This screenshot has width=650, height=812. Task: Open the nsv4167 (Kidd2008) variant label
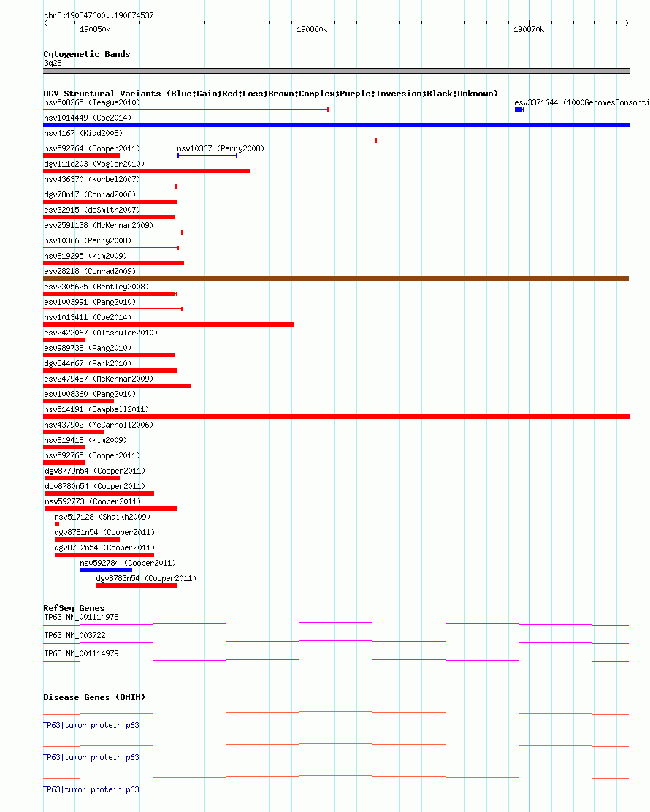(83, 133)
